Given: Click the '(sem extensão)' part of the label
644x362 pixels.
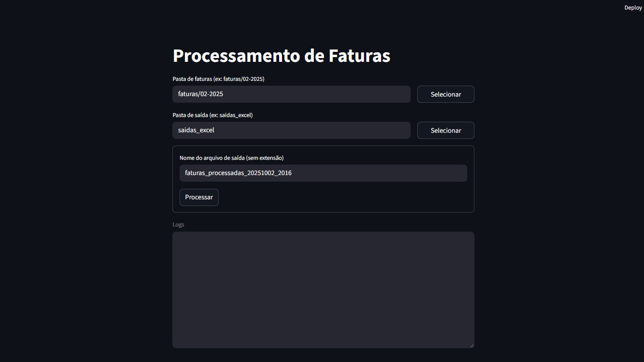Looking at the screenshot, I should click(264, 158).
